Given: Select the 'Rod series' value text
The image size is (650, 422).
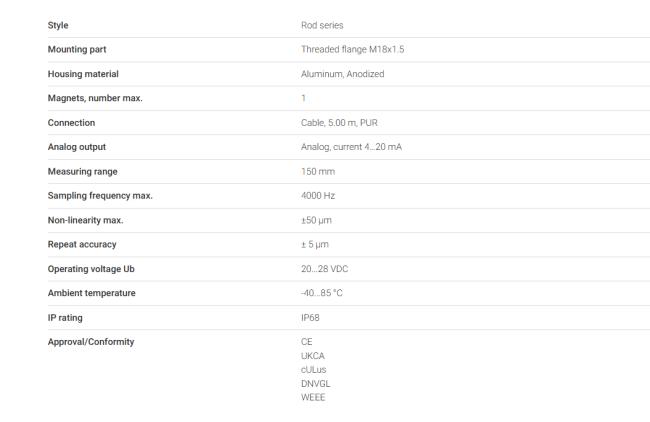Looking at the screenshot, I should pos(321,25).
